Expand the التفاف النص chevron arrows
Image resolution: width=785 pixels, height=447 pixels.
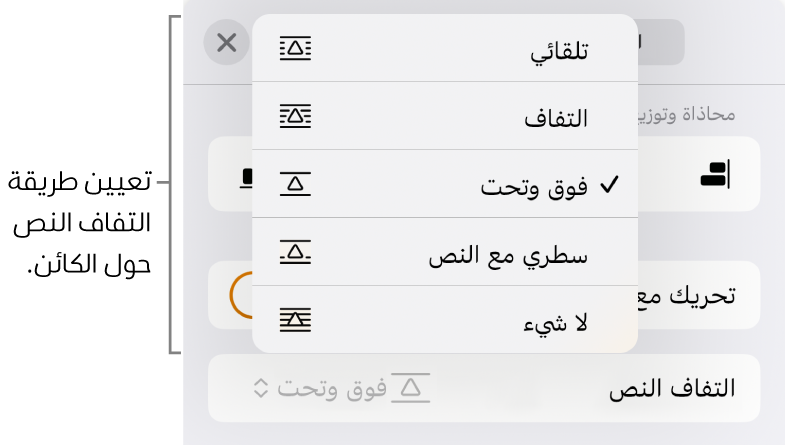click(260, 388)
